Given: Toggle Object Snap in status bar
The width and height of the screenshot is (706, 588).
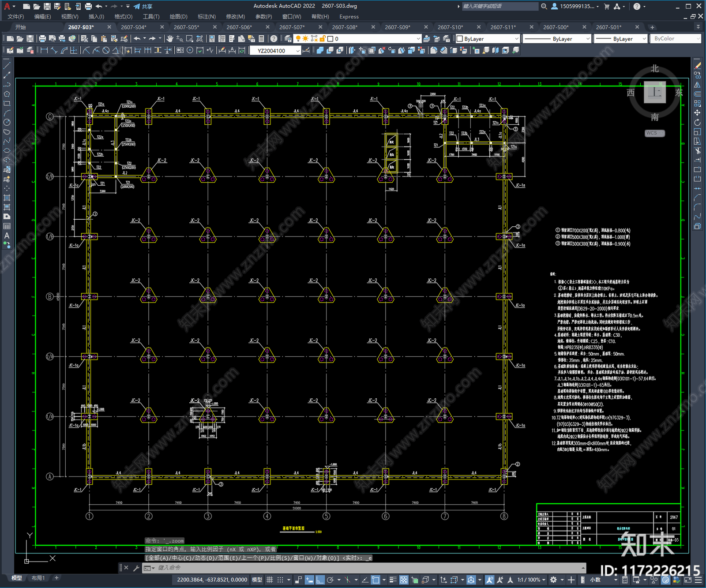Looking at the screenshot, I should (x=375, y=580).
